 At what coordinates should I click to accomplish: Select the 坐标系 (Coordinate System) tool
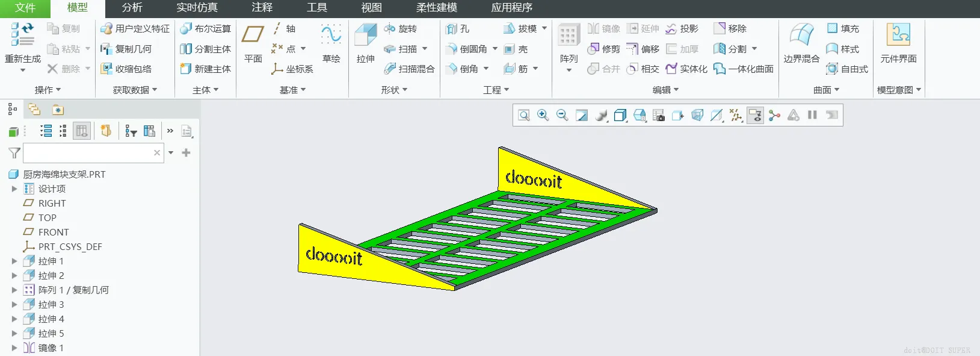click(x=292, y=69)
